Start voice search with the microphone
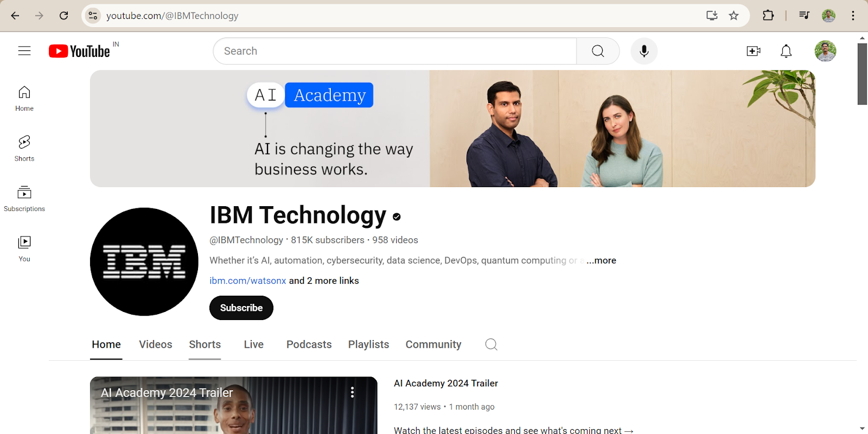Viewport: 868px width, 434px height. (644, 51)
